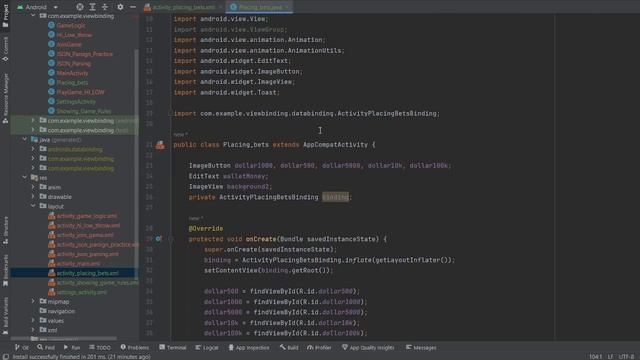Open the Profiler tool window
This screenshot has height=360, width=640.
pyautogui.click(x=319, y=347)
